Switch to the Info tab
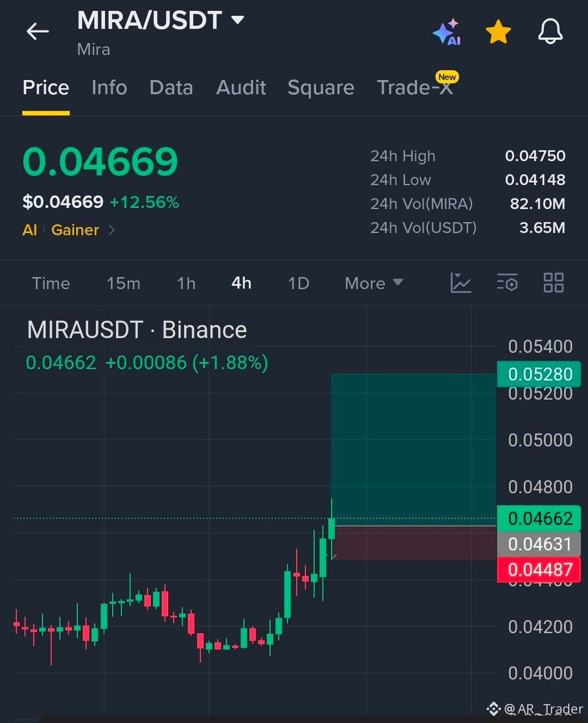Image resolution: width=588 pixels, height=723 pixels. (x=109, y=88)
